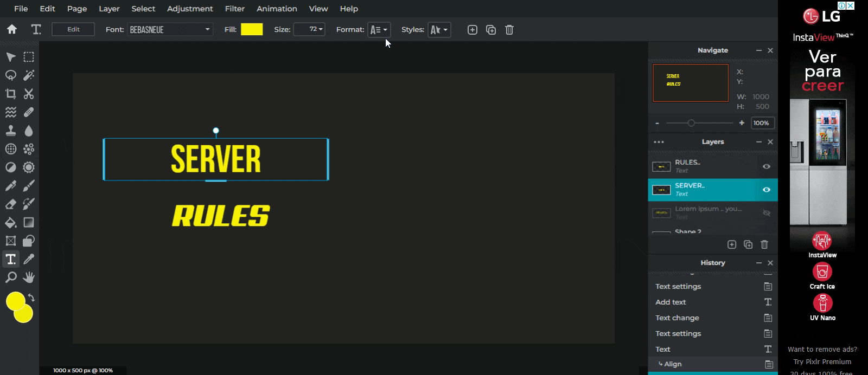
Task: Click the top bar duplicate layer icon
Action: [x=491, y=30]
